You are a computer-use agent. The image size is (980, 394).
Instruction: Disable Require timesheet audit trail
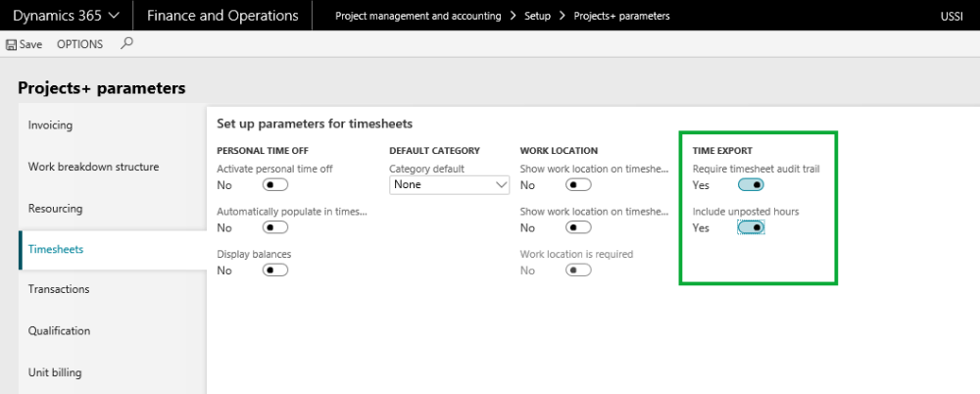coord(751,185)
